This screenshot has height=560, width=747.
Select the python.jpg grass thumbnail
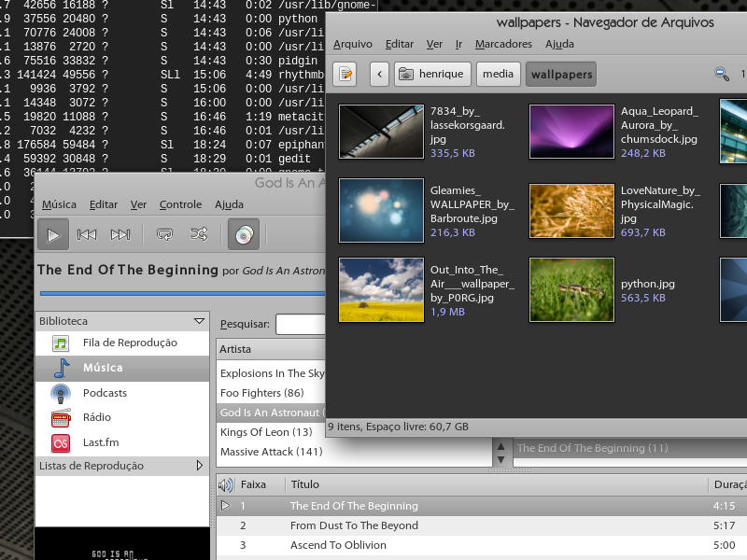[571, 290]
